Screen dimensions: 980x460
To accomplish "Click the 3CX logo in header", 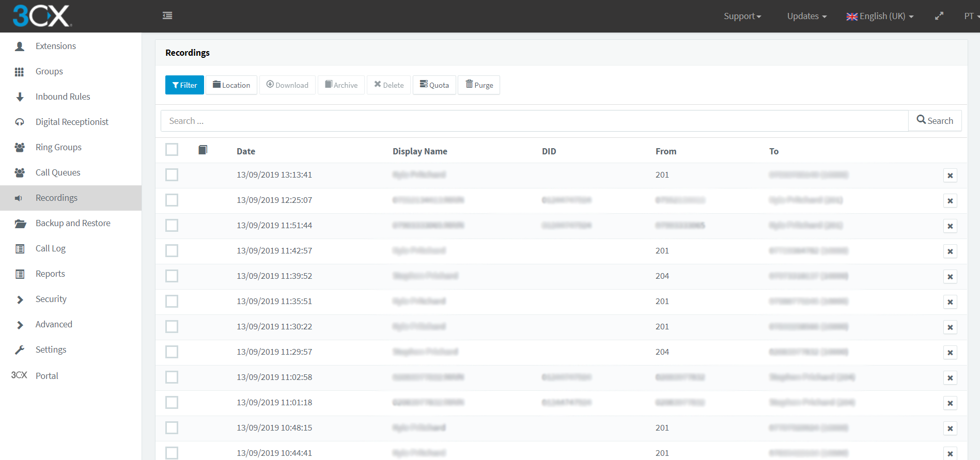I will pos(42,16).
